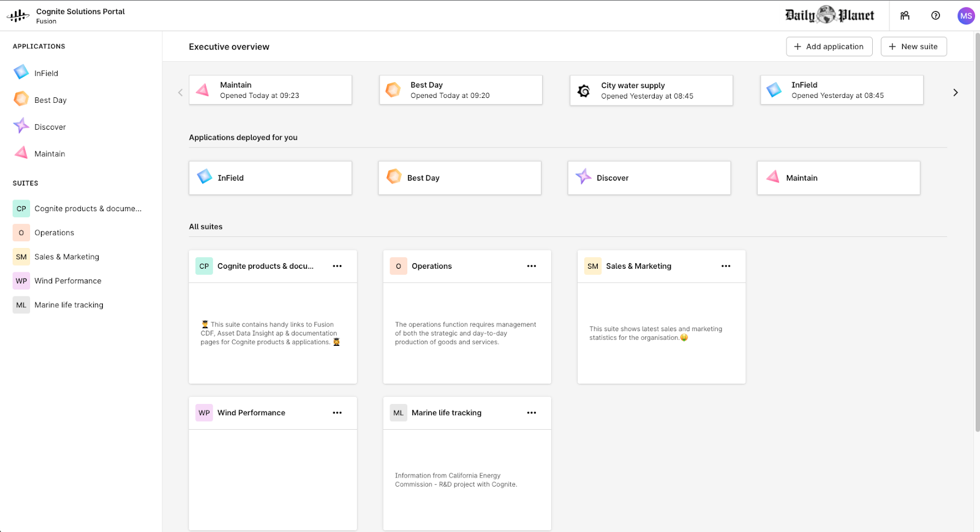Image resolution: width=980 pixels, height=532 pixels.
Task: Open the Sales & Marketing suite card
Action: (661, 317)
